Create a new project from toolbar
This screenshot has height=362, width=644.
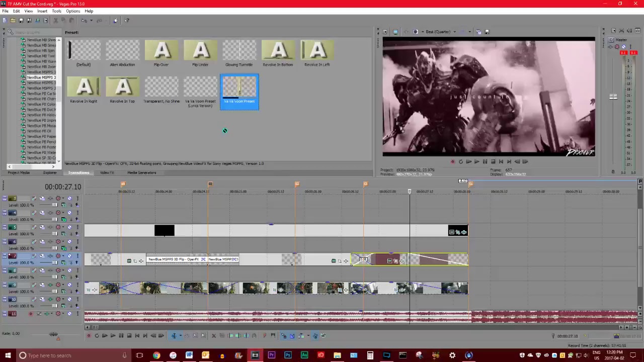click(5, 21)
